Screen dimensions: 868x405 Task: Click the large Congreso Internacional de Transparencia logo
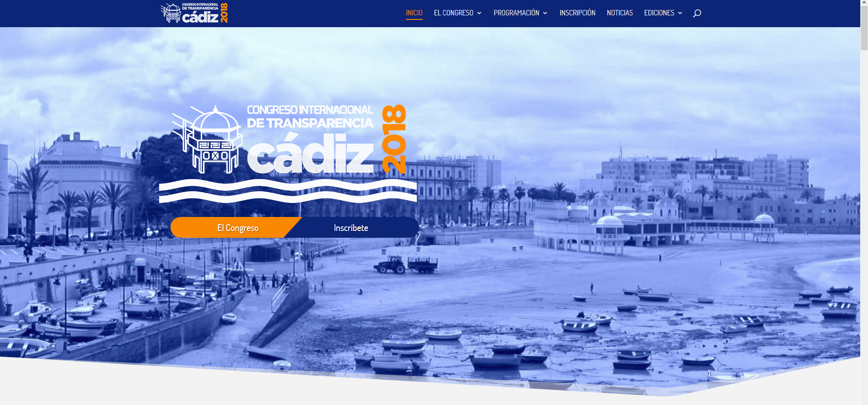click(x=288, y=154)
